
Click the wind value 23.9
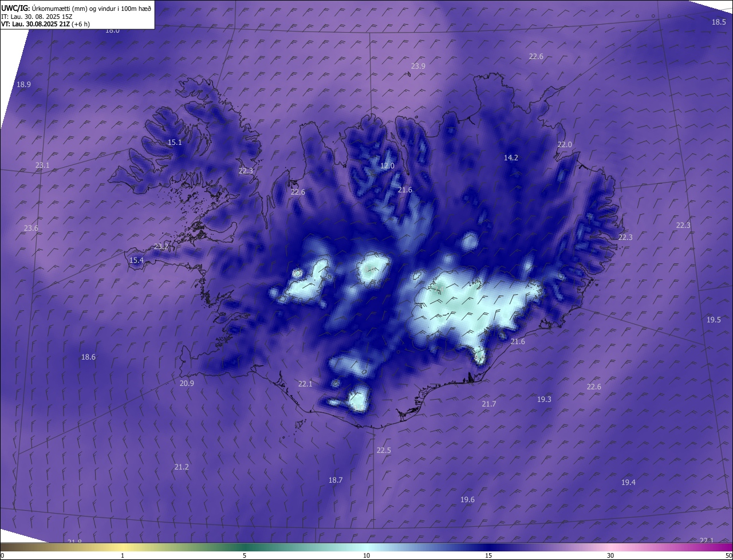[x=418, y=66]
